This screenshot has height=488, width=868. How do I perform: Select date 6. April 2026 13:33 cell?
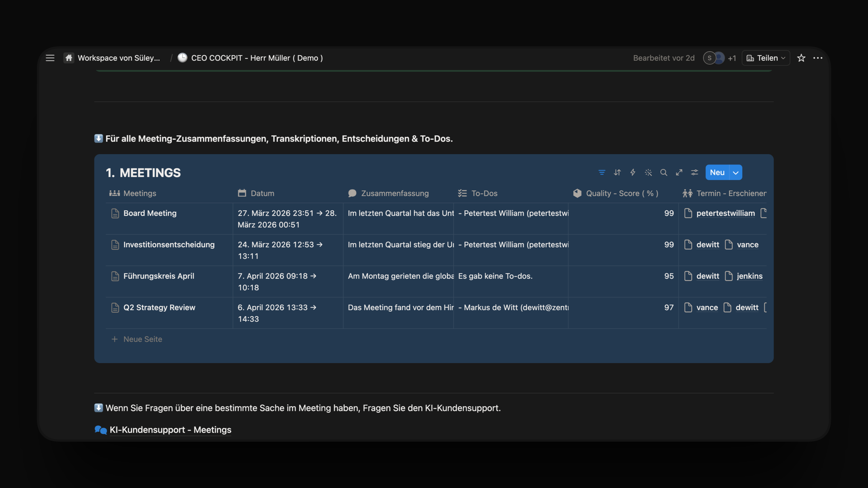(288, 313)
